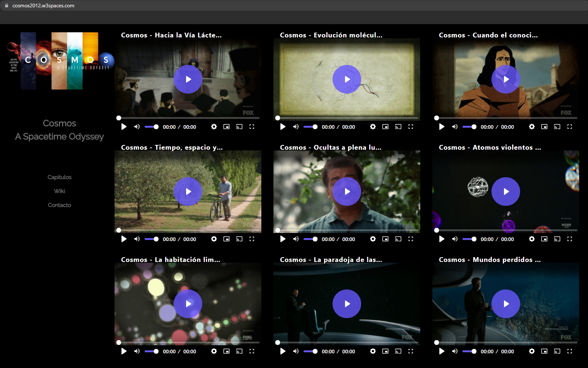588x368 pixels.
Task: Click the Cosmos logo image
Action: click(59, 61)
